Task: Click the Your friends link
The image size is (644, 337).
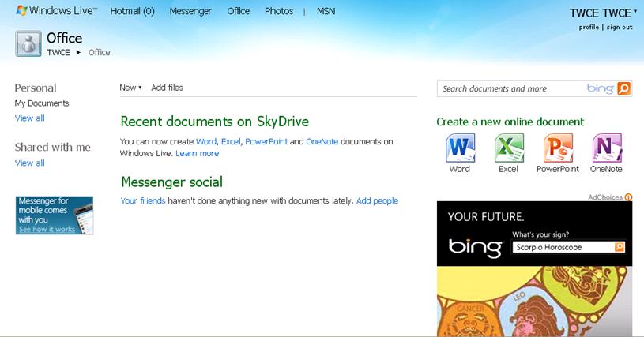Action: (x=143, y=201)
